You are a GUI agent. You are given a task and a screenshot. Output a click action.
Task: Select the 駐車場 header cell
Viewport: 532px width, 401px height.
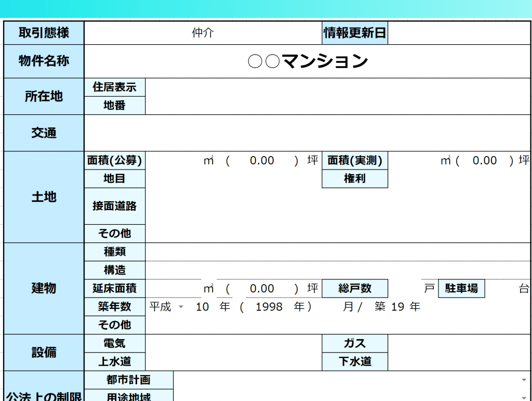461,288
